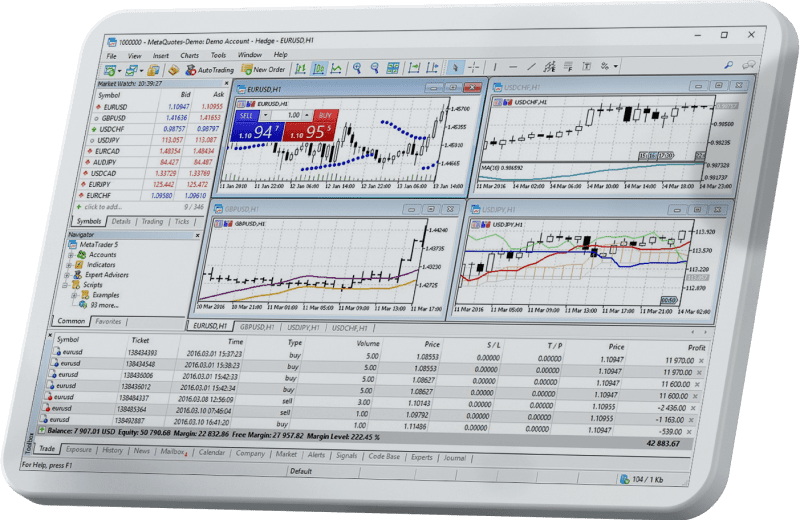Switch to the History tab in Toolbox
This screenshot has width=800, height=520.
point(112,451)
